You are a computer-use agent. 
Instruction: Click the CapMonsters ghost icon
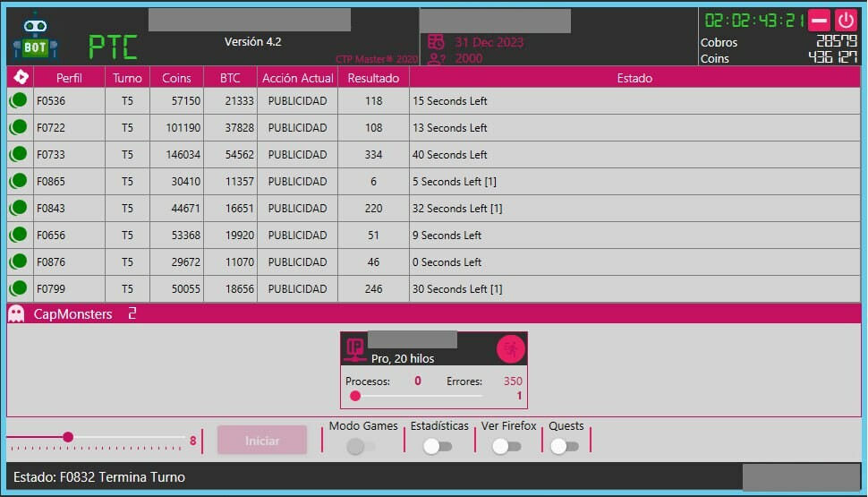point(16,314)
